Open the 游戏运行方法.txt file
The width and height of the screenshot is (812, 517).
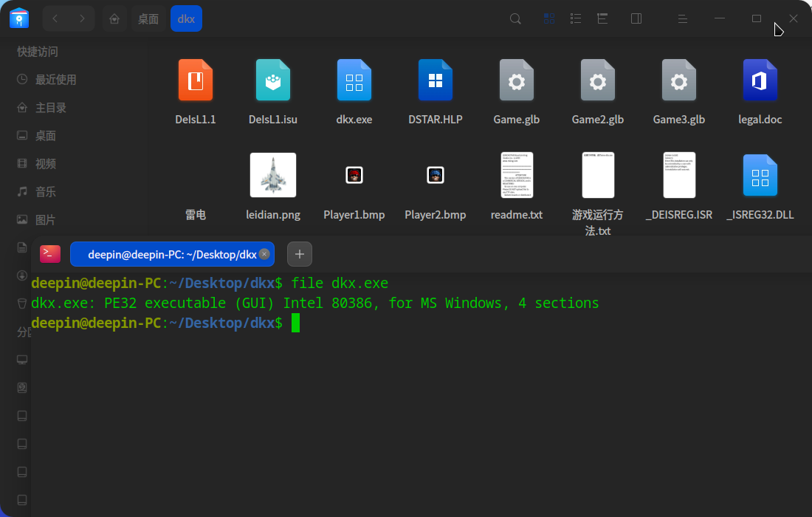coord(598,175)
